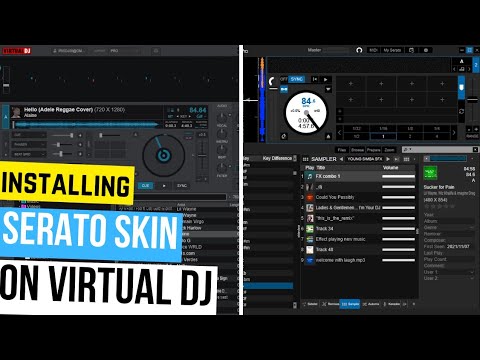This screenshot has height=360, width=480.
Task: Click the grid view icon left of SAMPLER
Action: coord(305,159)
